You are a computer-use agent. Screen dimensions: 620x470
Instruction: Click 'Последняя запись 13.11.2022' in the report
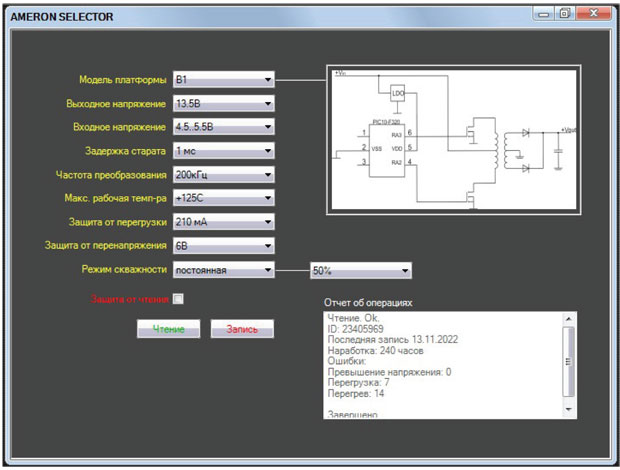(393, 340)
